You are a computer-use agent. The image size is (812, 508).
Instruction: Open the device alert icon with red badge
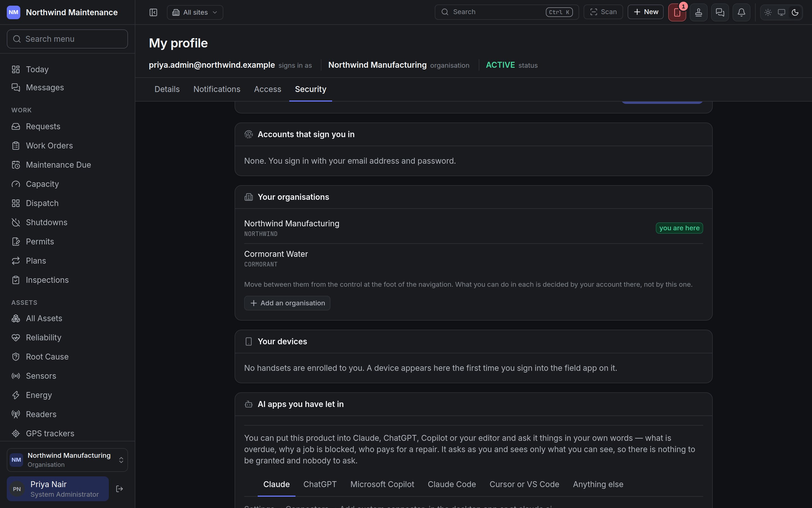click(677, 12)
